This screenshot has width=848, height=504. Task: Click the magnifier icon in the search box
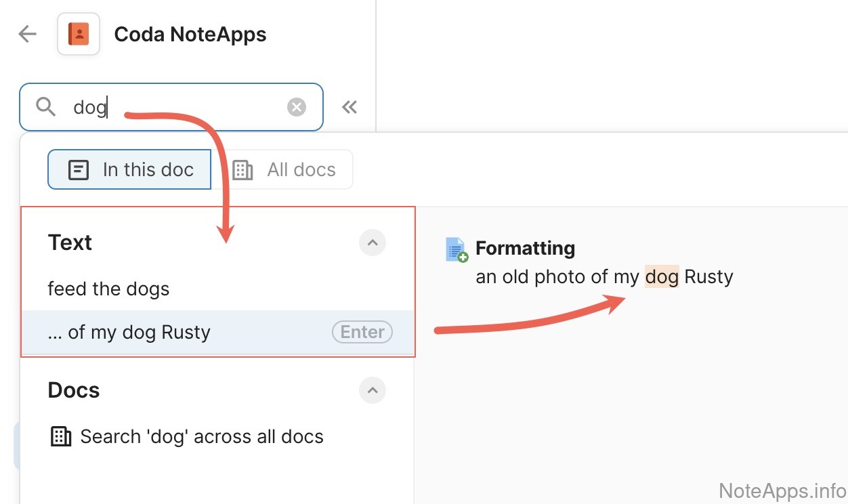pyautogui.click(x=46, y=107)
